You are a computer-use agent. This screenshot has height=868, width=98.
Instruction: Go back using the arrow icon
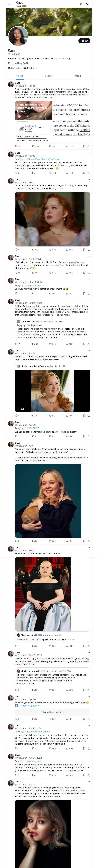pyautogui.click(x=9, y=4)
